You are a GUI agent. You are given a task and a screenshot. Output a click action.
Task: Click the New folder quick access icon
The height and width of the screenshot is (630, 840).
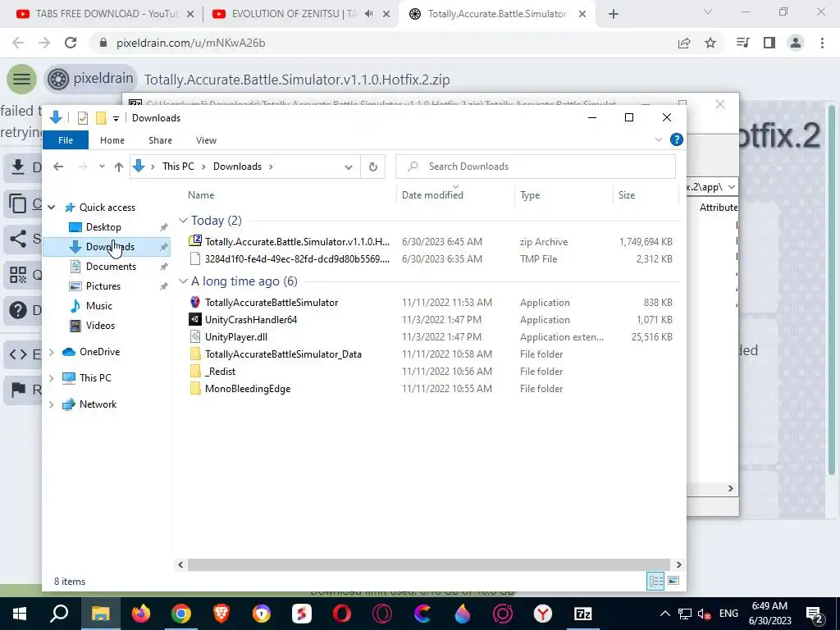pyautogui.click(x=101, y=118)
